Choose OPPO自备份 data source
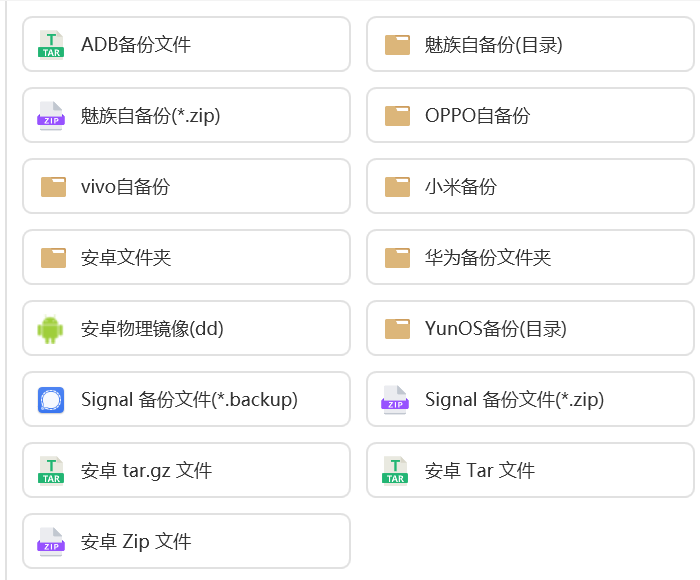This screenshot has width=700, height=580. point(530,115)
